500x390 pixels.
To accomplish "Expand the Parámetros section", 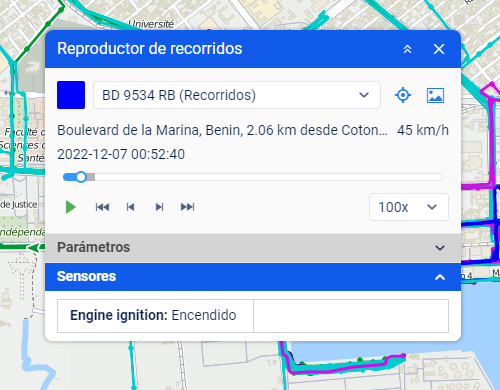I will pyautogui.click(x=253, y=248).
